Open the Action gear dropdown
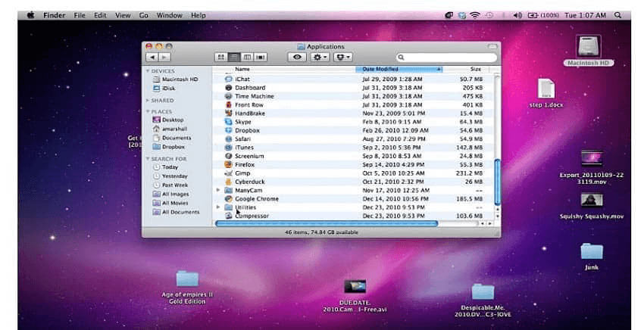This screenshot has width=644, height=330. 320,57
